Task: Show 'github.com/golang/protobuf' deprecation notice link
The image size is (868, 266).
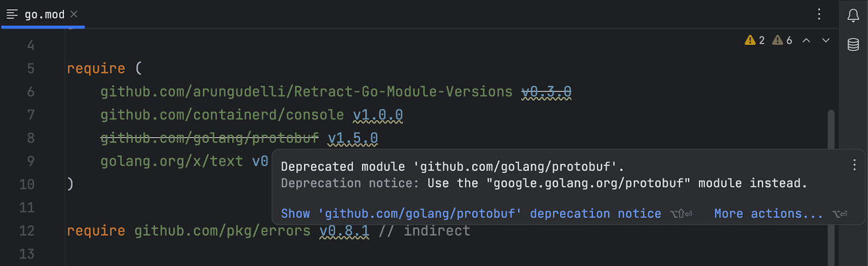Action: 471,213
